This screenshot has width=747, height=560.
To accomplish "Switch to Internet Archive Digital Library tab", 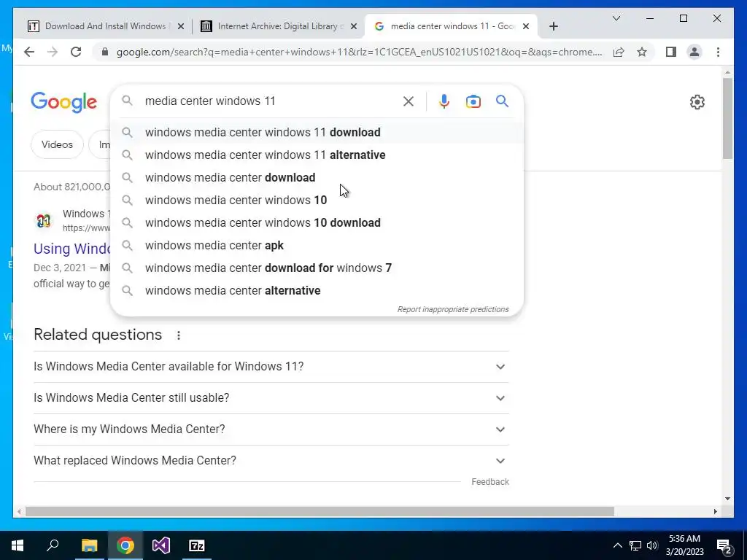I will (x=279, y=26).
